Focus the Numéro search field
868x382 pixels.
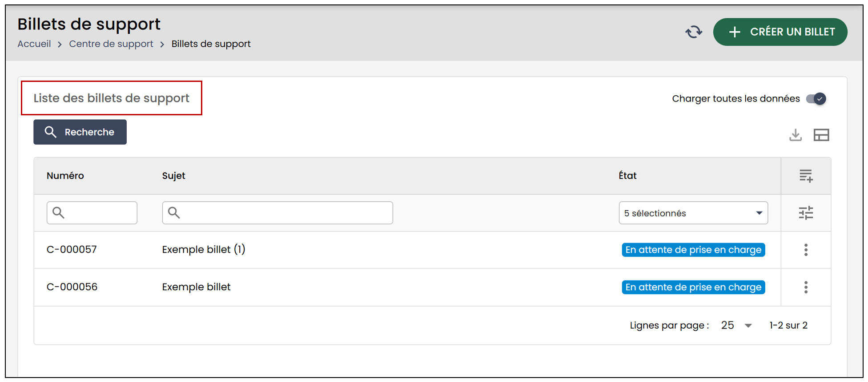[92, 213]
